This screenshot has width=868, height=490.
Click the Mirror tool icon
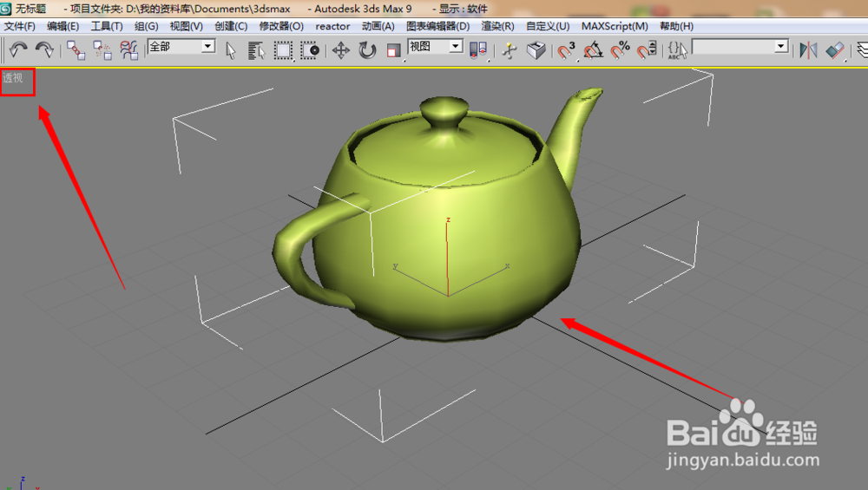click(808, 50)
